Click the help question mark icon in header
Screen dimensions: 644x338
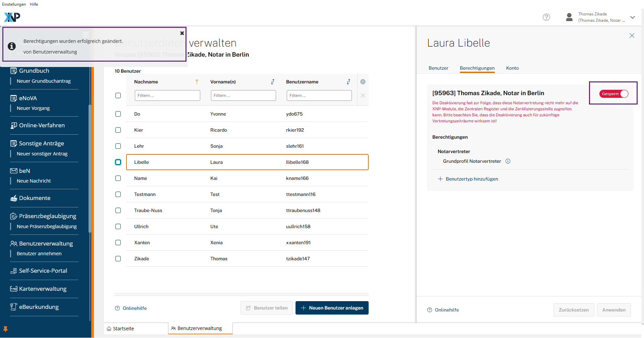pyautogui.click(x=546, y=17)
